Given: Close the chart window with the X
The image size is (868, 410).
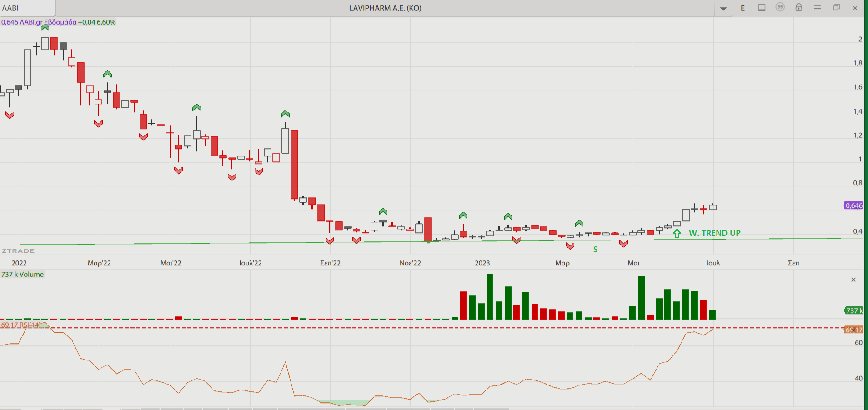Looking at the screenshot, I should coord(855,8).
